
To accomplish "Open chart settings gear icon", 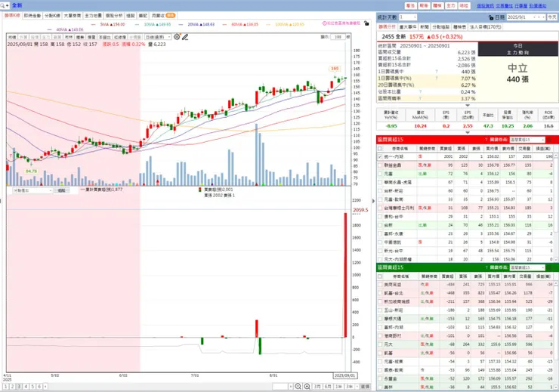I will point(177,37).
